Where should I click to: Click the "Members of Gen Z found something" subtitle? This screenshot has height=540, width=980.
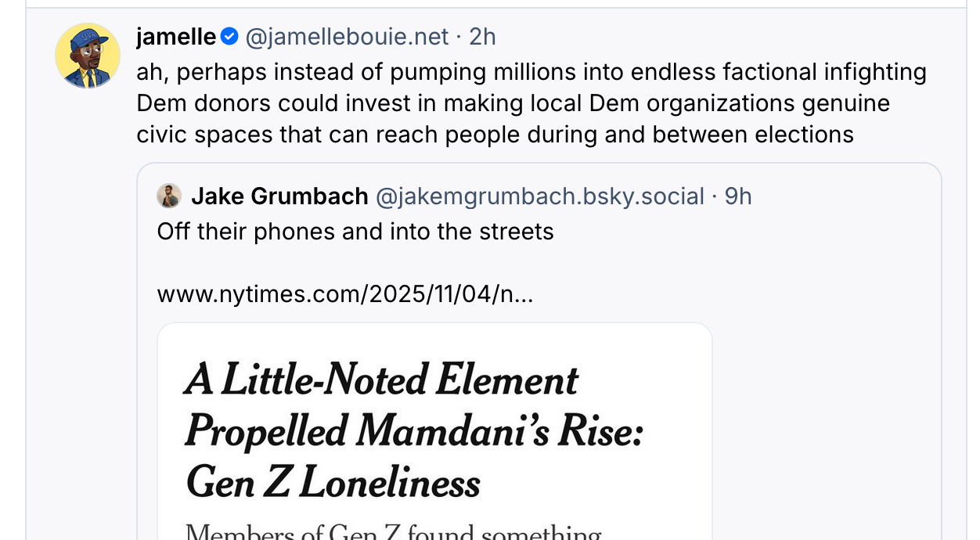pos(393,532)
